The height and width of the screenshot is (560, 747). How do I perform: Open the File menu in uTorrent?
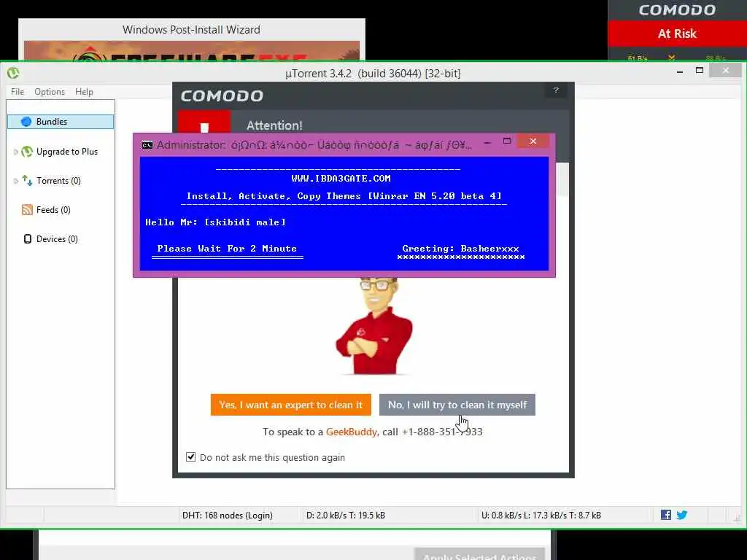click(18, 91)
